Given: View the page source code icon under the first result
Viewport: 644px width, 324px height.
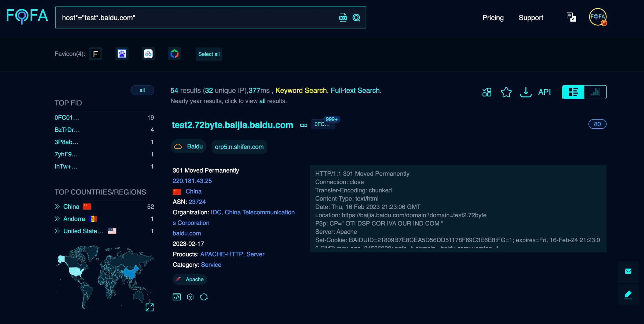Looking at the screenshot, I should (177, 297).
